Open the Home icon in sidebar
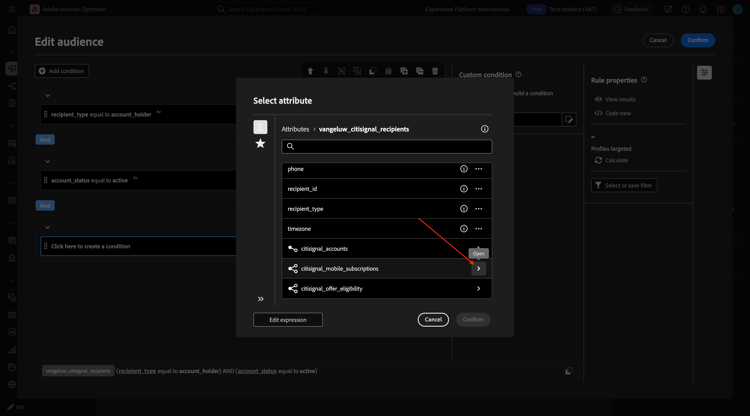The height and width of the screenshot is (416, 750). tap(12, 31)
